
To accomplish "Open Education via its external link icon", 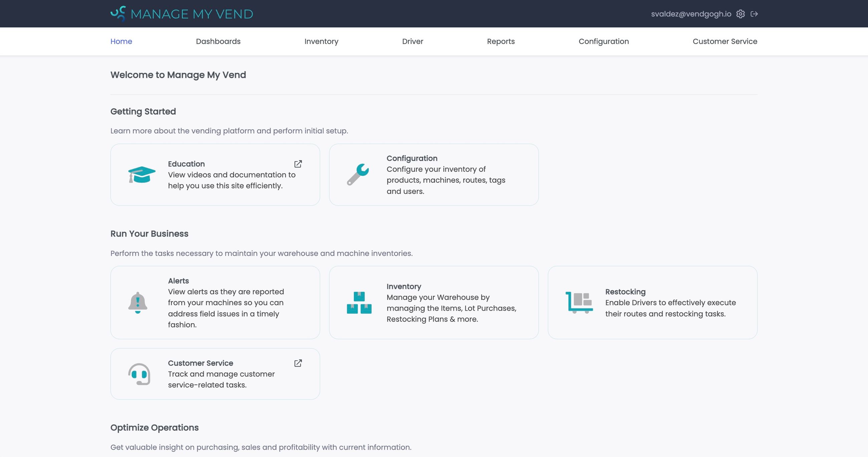I will coord(298,164).
